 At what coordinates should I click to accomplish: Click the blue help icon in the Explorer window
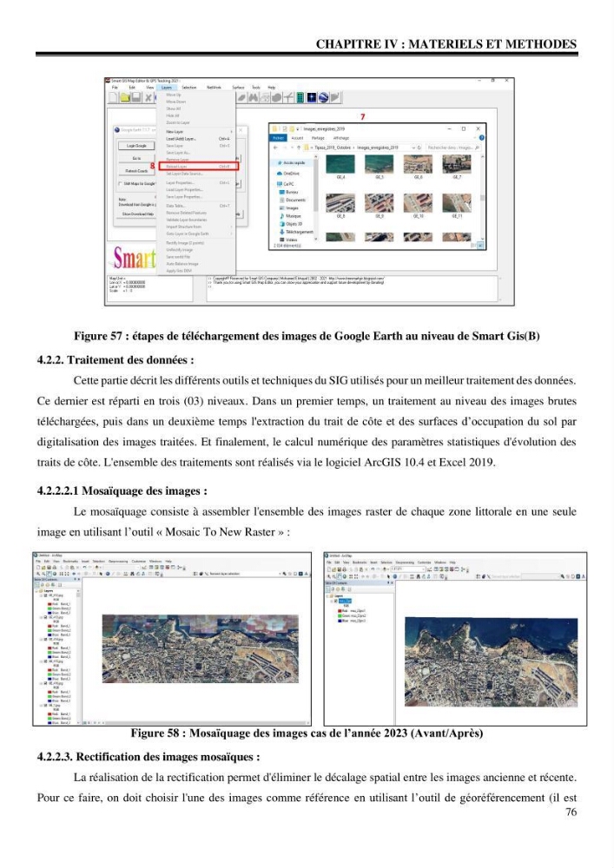[x=482, y=138]
